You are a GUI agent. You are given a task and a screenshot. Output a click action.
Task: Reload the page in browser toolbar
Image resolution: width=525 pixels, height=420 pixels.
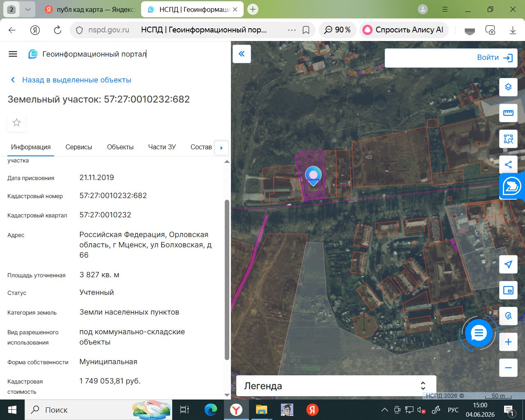coord(57,30)
